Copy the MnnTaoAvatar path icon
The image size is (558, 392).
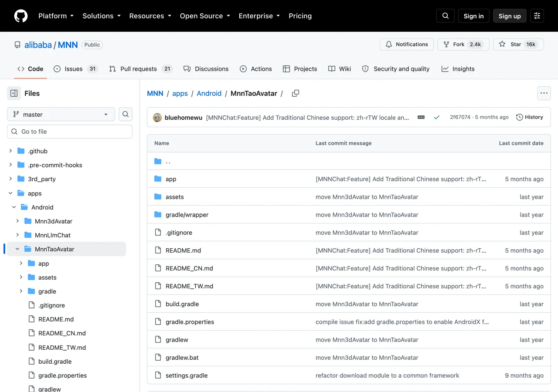point(296,93)
